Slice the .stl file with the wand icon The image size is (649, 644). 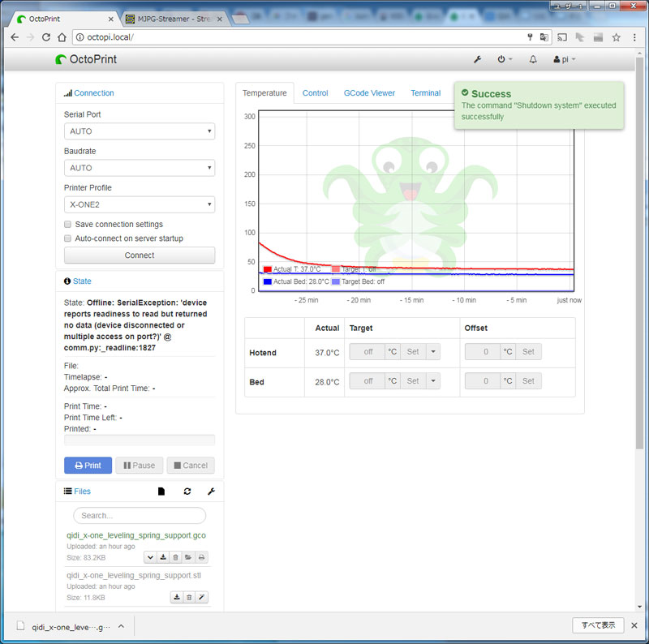[201, 597]
